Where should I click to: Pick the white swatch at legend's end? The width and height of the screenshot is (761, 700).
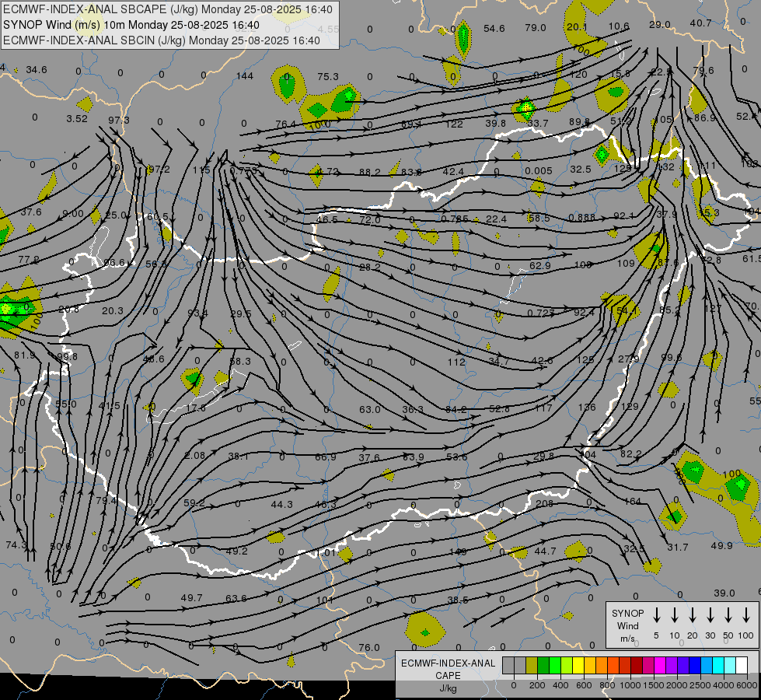point(742,665)
